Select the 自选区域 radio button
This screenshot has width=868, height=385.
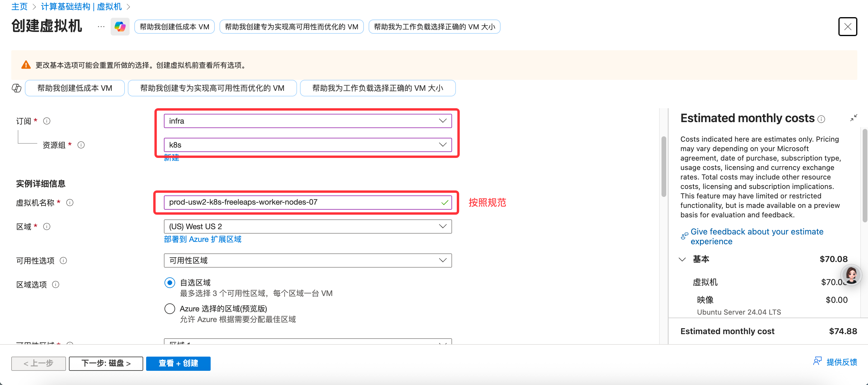[x=170, y=283]
